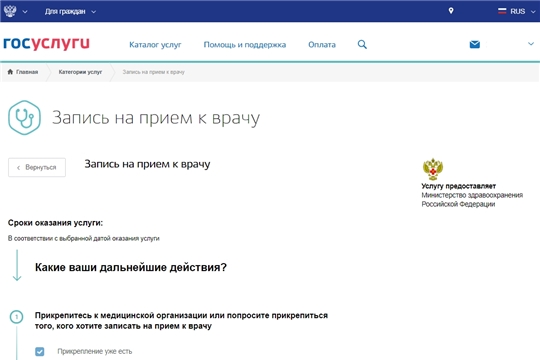Open "Помощь и поддержка" section
This screenshot has width=540, height=360.
click(245, 45)
